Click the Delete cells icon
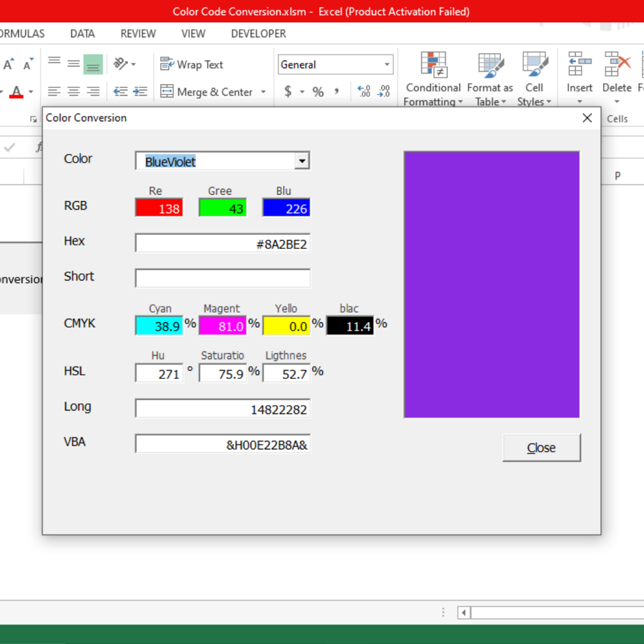644x644 pixels. point(617,64)
